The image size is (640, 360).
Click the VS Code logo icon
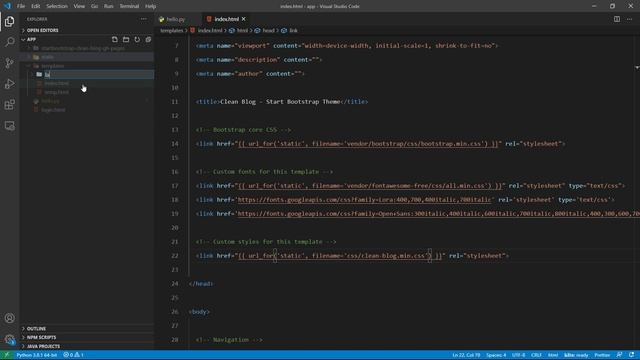click(x=7, y=6)
